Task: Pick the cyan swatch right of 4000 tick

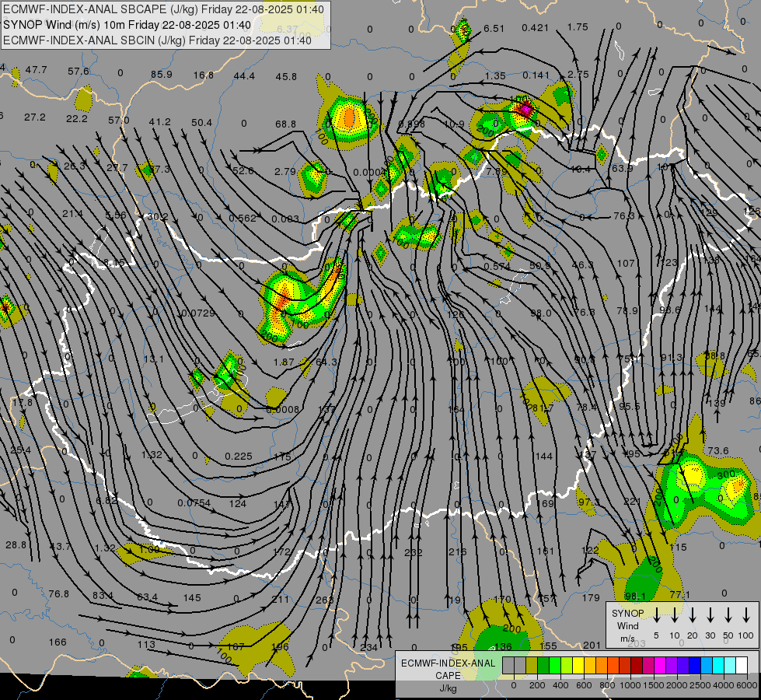Action: pos(729,666)
